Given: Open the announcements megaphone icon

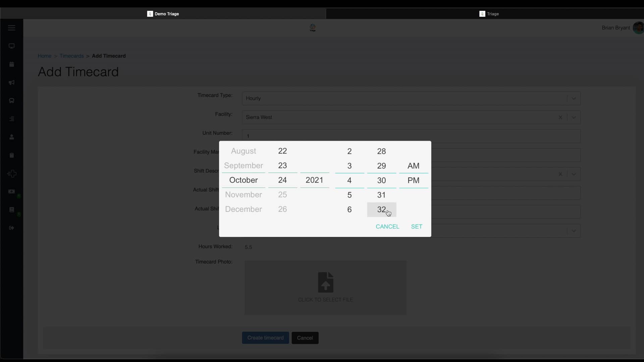Looking at the screenshot, I should tap(12, 82).
